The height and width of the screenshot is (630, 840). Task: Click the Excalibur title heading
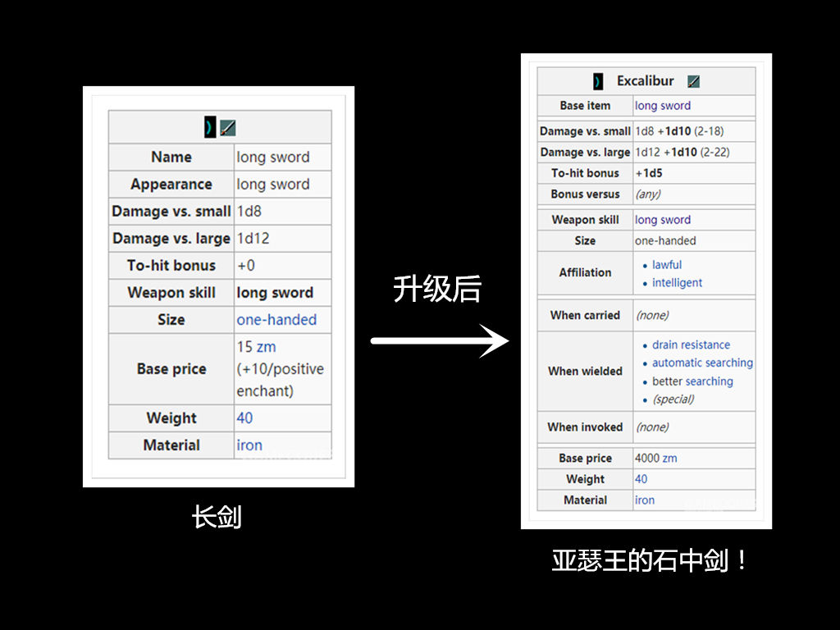click(x=645, y=81)
